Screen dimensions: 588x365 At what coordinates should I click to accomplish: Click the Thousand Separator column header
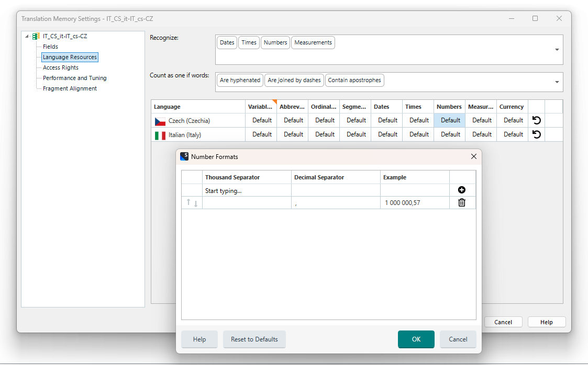tap(247, 177)
